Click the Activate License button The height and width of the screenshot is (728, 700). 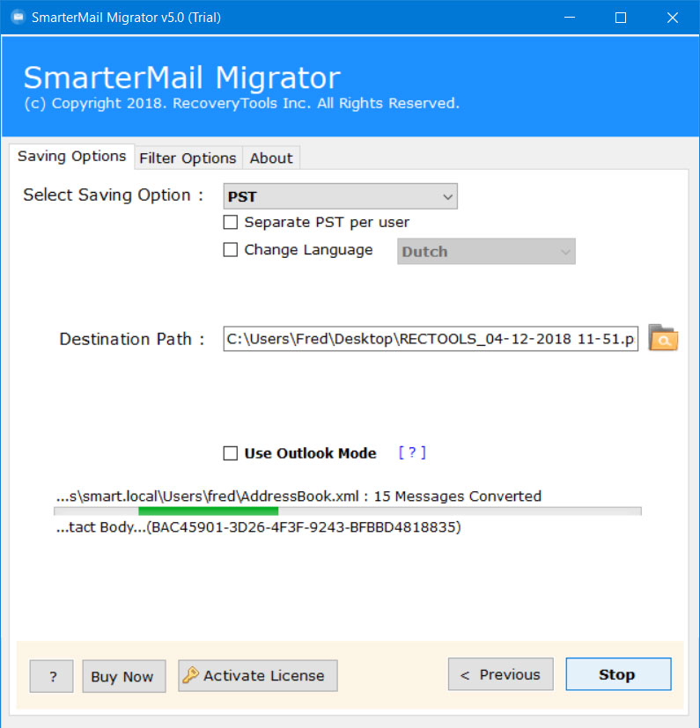(x=258, y=675)
